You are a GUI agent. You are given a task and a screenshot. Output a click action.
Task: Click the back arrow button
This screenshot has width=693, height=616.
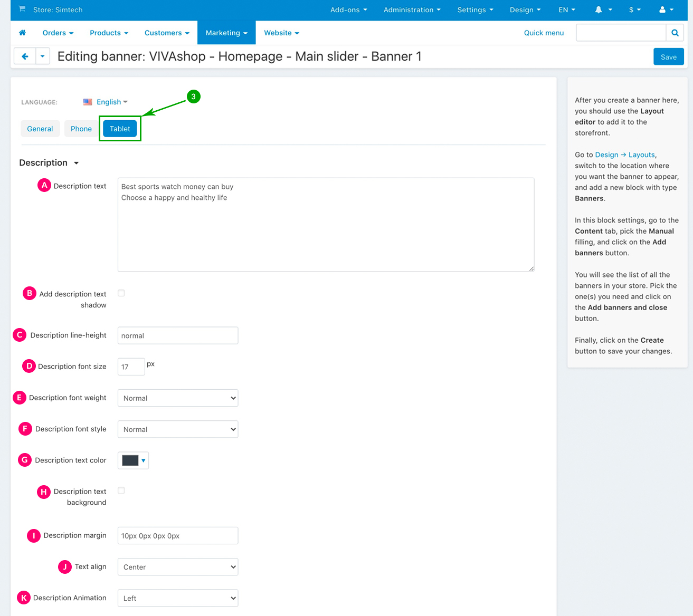tap(25, 56)
